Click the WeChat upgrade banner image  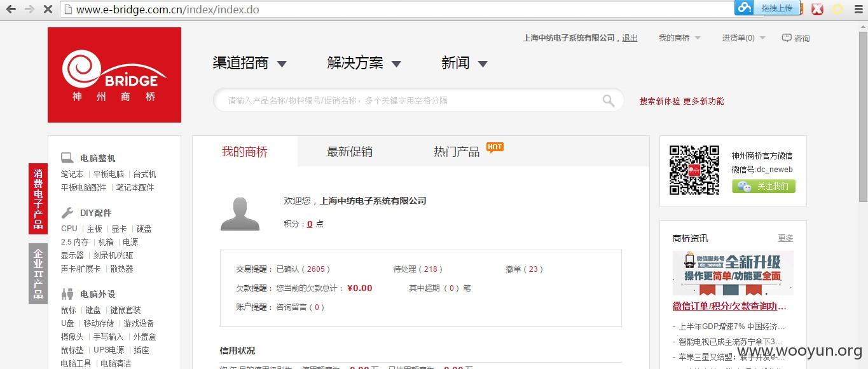click(733, 273)
